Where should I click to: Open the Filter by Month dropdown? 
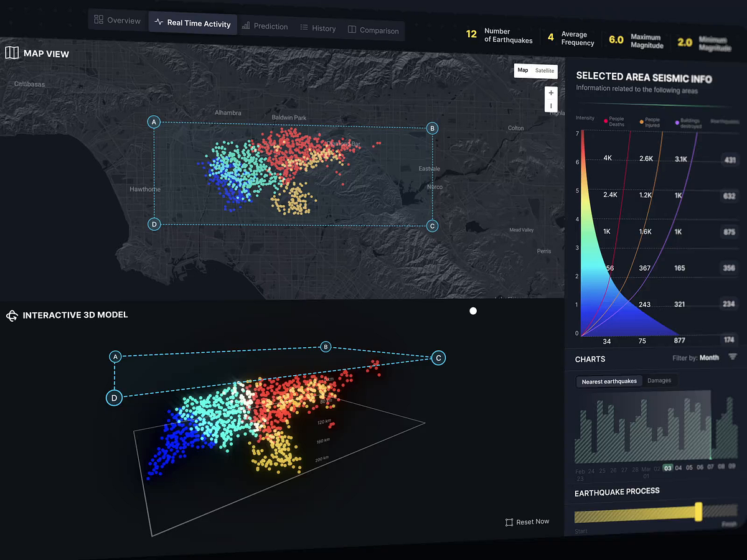[710, 358]
